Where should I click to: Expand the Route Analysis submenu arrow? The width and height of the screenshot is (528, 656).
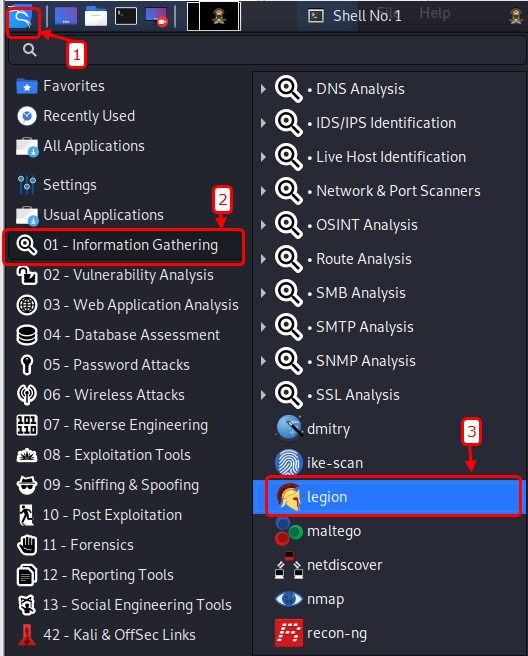pos(263,259)
